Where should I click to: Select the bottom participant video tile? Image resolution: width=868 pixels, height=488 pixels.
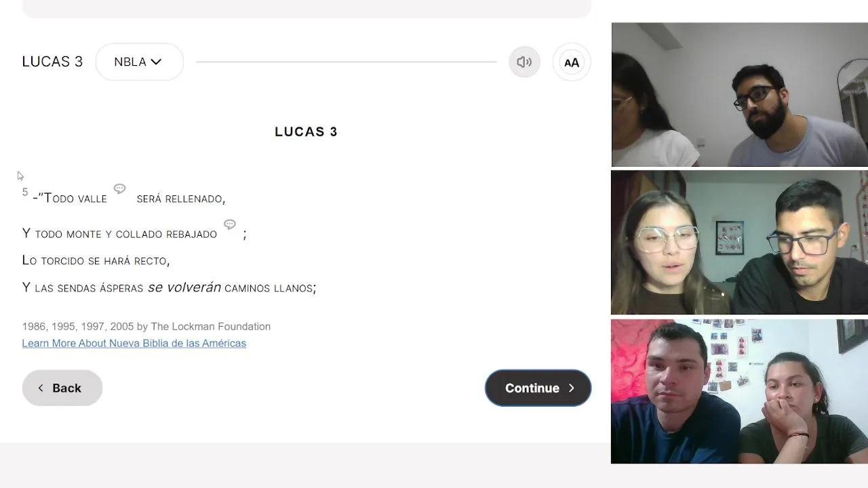[x=739, y=392]
